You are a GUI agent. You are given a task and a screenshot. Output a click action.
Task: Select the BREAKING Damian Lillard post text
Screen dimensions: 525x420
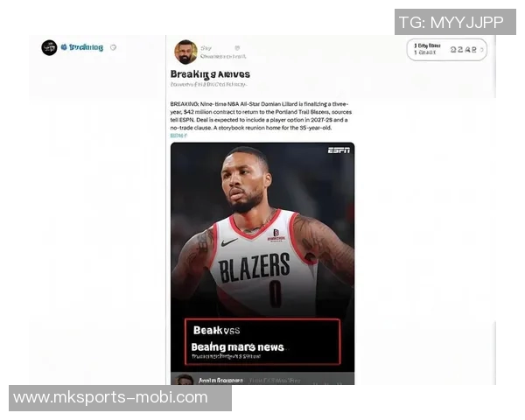click(x=261, y=115)
